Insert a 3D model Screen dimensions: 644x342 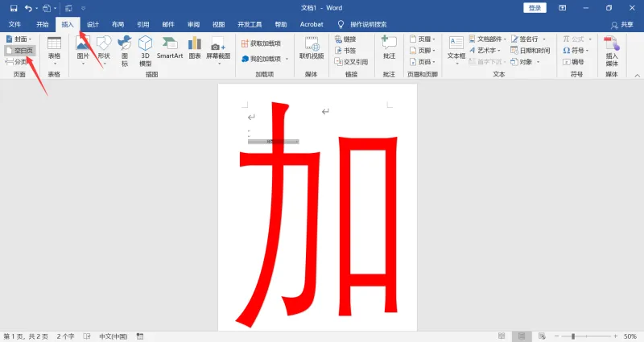click(146, 51)
